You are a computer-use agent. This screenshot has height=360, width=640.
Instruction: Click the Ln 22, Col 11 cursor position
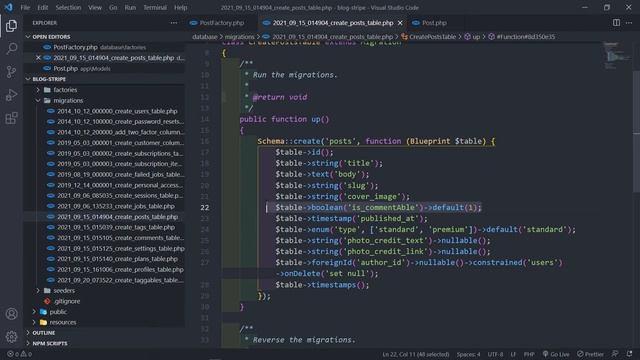[x=416, y=354]
